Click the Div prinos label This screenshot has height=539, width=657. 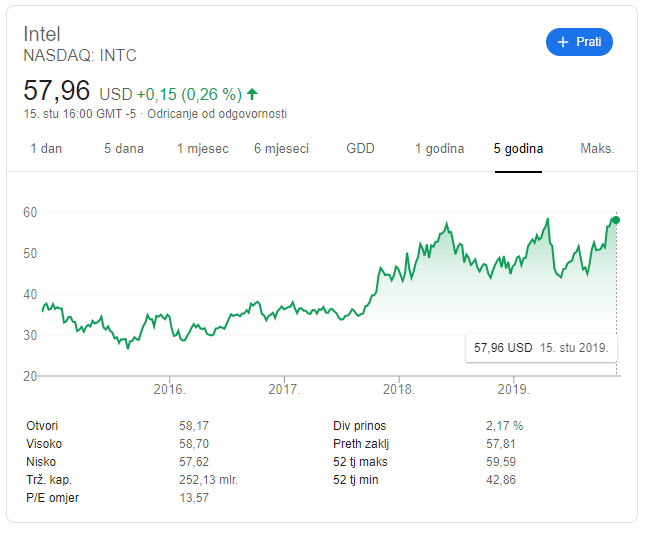click(360, 426)
